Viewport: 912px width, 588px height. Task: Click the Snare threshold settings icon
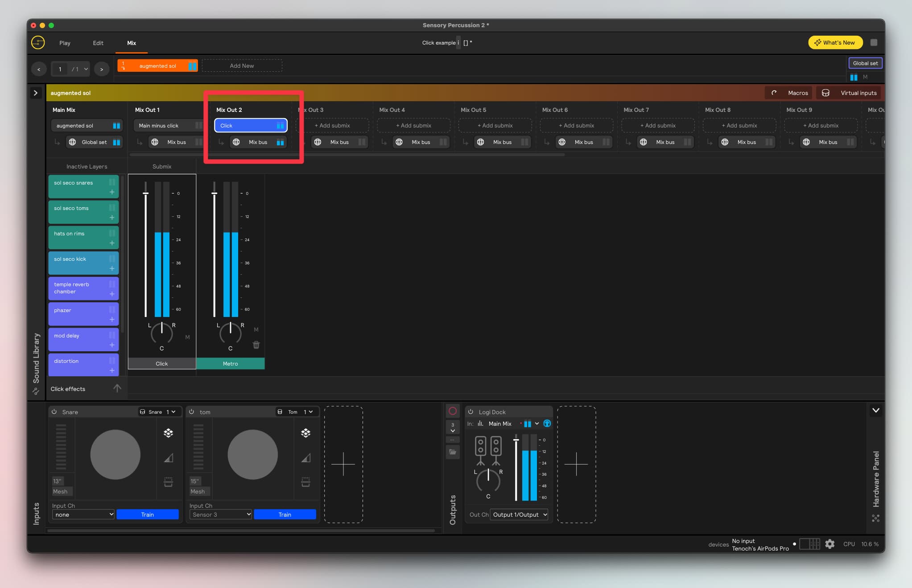click(168, 482)
